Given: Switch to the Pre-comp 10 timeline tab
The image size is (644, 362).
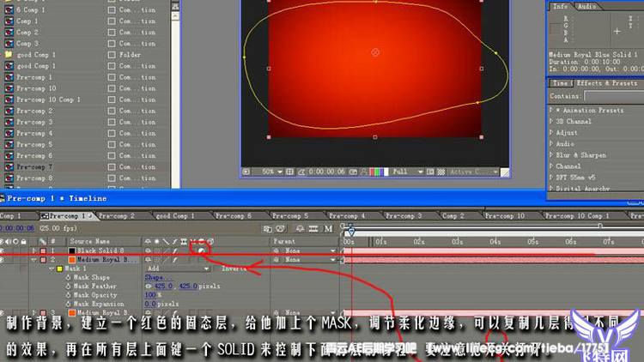Looking at the screenshot, I should pyautogui.click(x=505, y=216).
